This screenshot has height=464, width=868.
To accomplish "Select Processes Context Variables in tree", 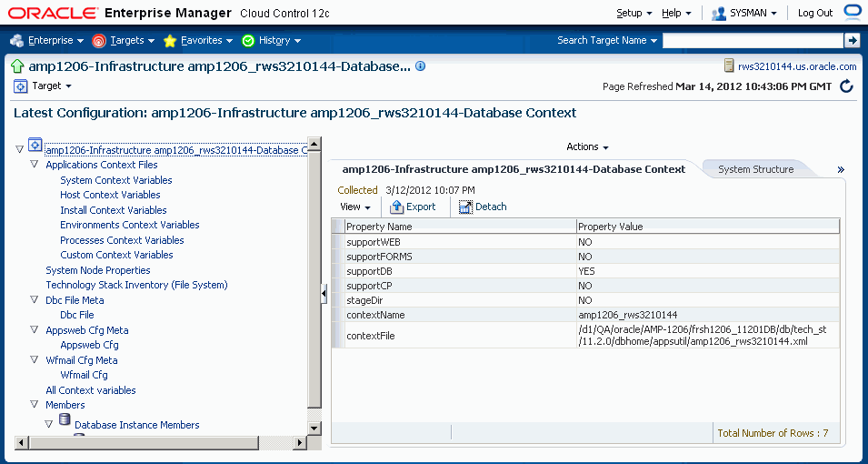I will (x=122, y=240).
